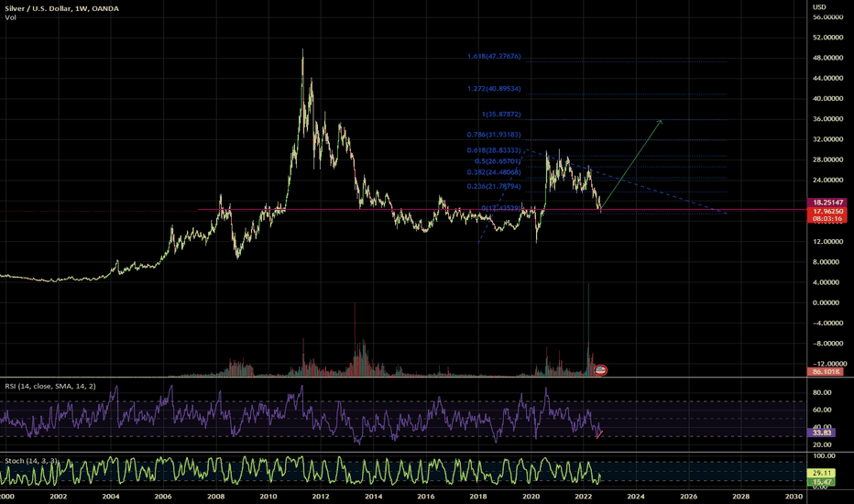Click the 18.25147 horizontal line price tag
This screenshot has width=854, height=504.
point(827,203)
